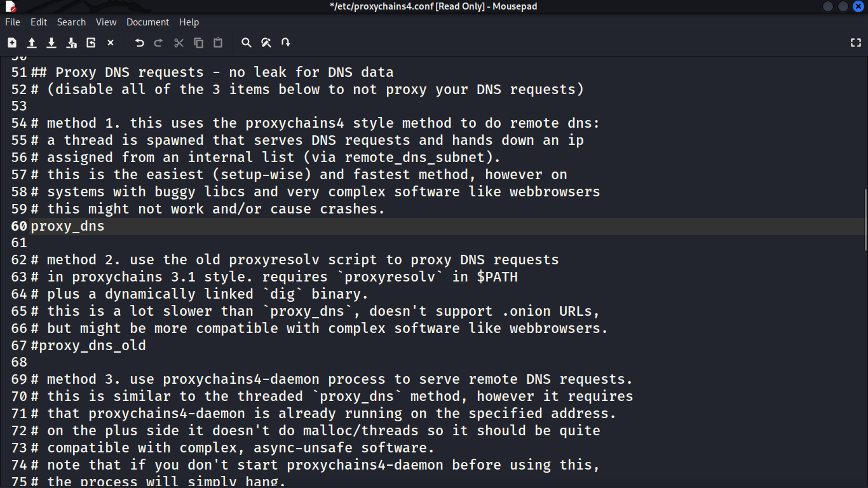Save the file using the toolbar icon
The width and height of the screenshot is (868, 488).
tap(51, 43)
